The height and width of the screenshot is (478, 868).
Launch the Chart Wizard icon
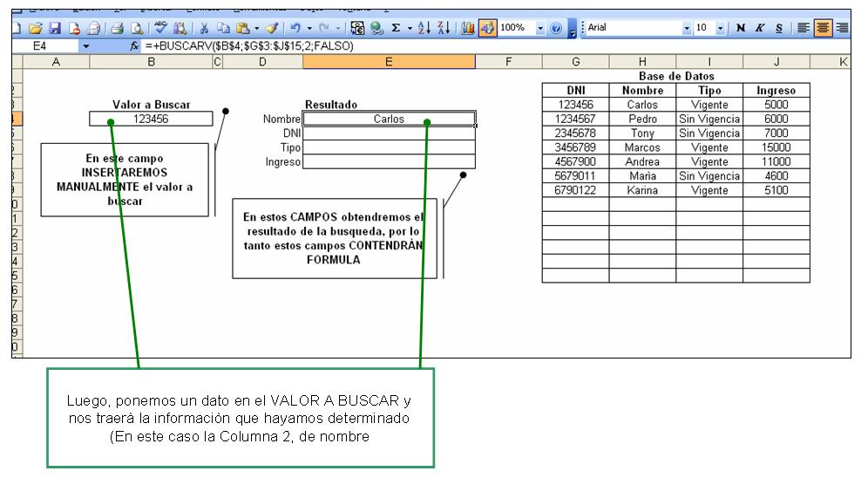[468, 28]
